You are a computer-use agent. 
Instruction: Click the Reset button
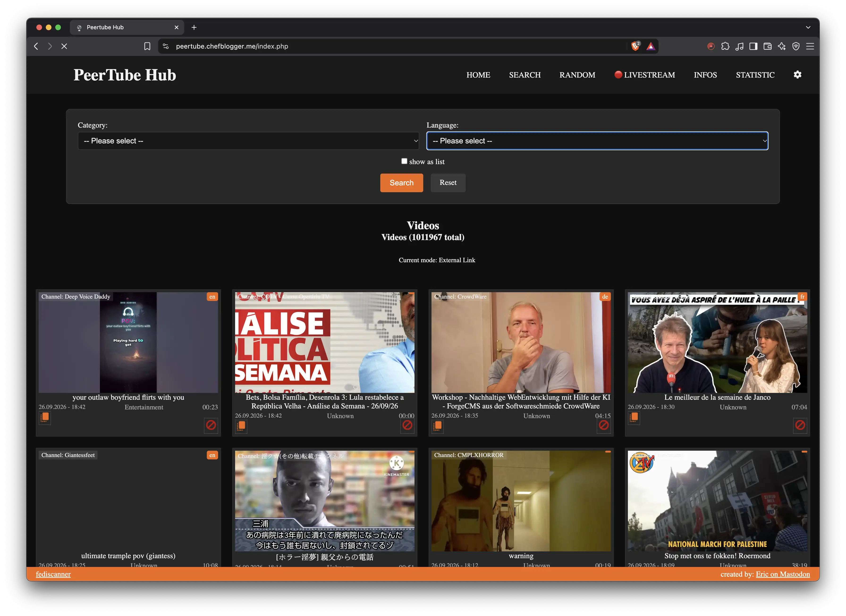pyautogui.click(x=448, y=183)
